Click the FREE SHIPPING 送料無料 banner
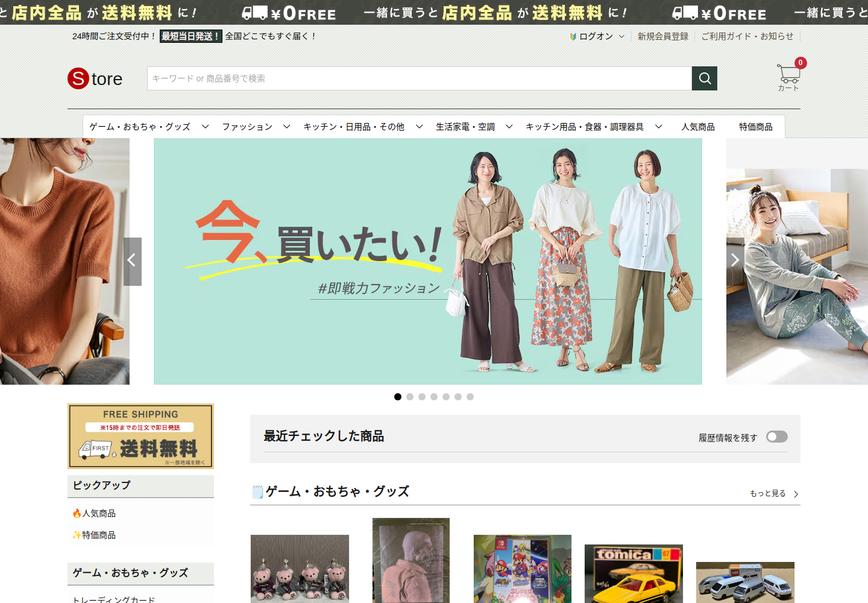This screenshot has height=603, width=868. pyautogui.click(x=140, y=436)
